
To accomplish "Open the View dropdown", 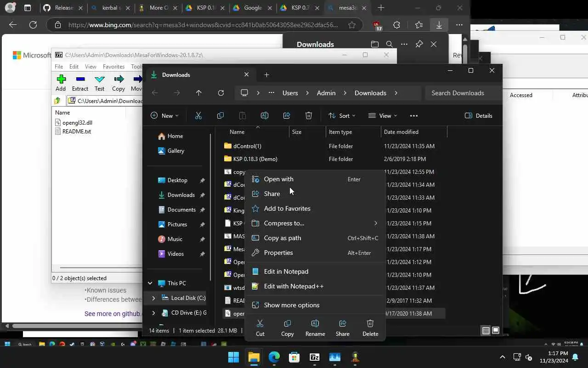I will coord(383,115).
